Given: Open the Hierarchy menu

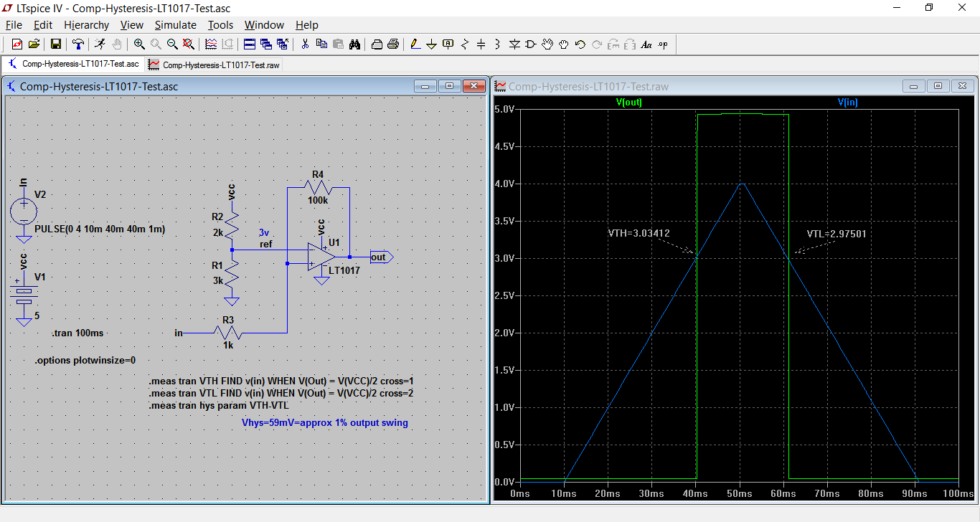Looking at the screenshot, I should click(x=86, y=25).
